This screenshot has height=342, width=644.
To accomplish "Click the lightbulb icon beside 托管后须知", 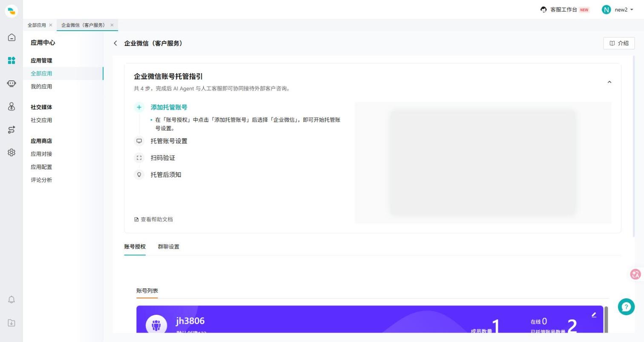I will coord(139,174).
